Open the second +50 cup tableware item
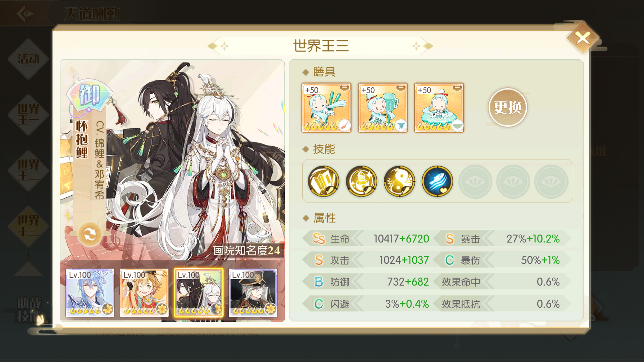Image resolution: width=644 pixels, height=362 pixels. 383,108
